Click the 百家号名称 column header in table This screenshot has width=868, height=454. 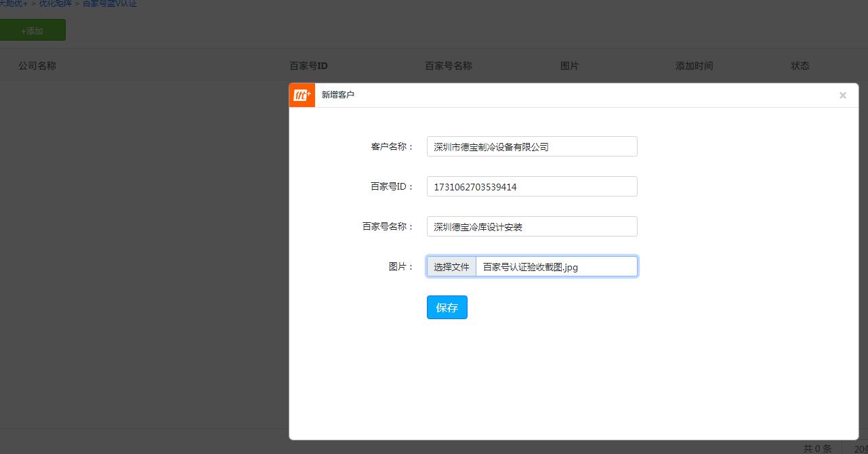(449, 66)
